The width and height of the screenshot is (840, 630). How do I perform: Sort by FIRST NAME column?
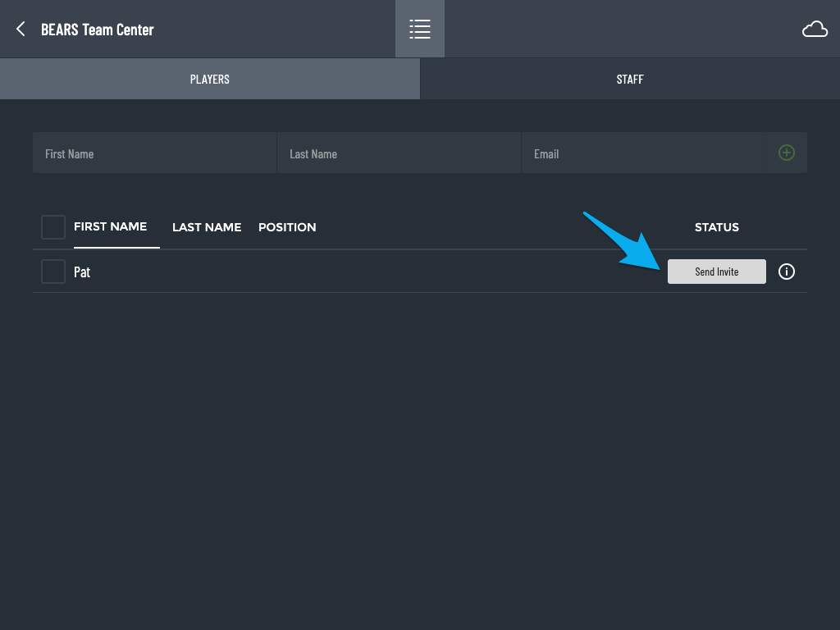[x=111, y=226]
